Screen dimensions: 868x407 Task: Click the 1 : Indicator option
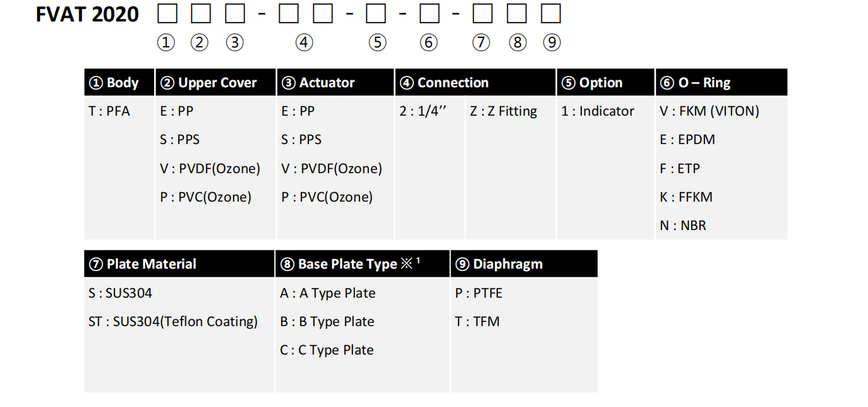[598, 111]
